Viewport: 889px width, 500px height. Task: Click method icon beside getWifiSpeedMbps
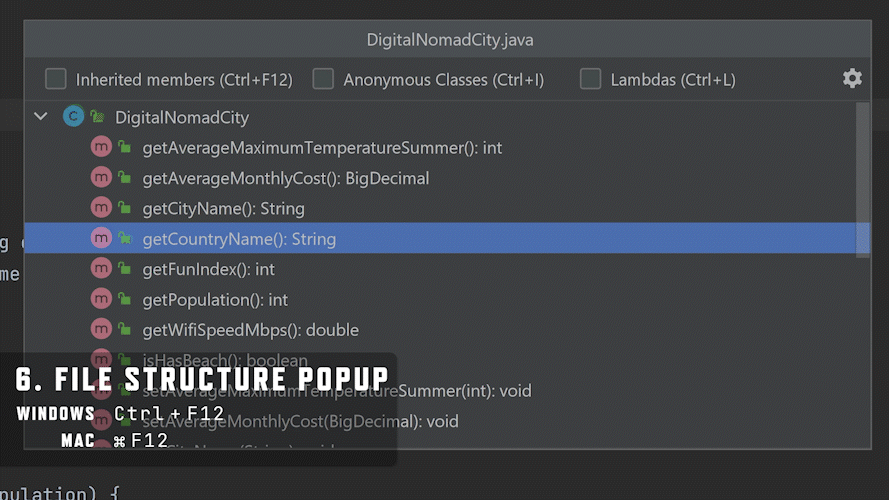(101, 330)
